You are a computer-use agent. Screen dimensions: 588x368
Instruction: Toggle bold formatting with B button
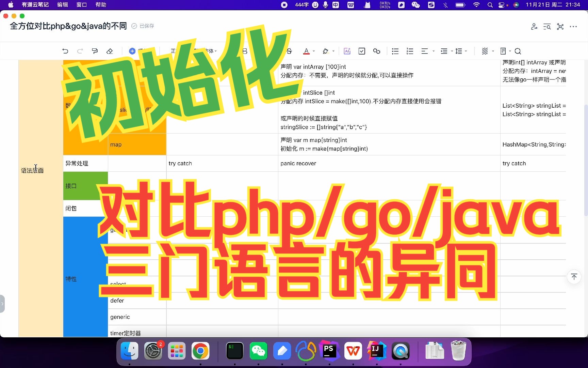pos(244,51)
